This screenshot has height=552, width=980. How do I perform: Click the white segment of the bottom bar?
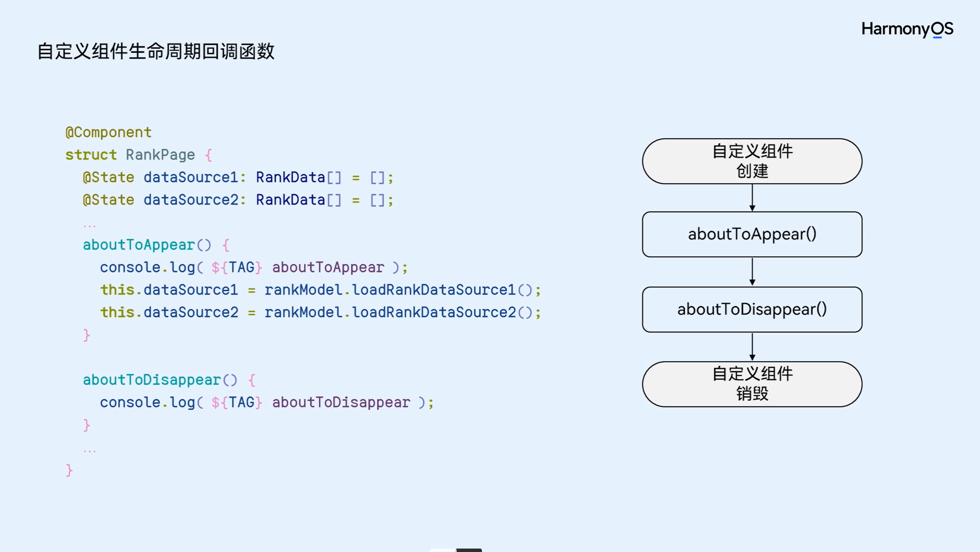443,550
